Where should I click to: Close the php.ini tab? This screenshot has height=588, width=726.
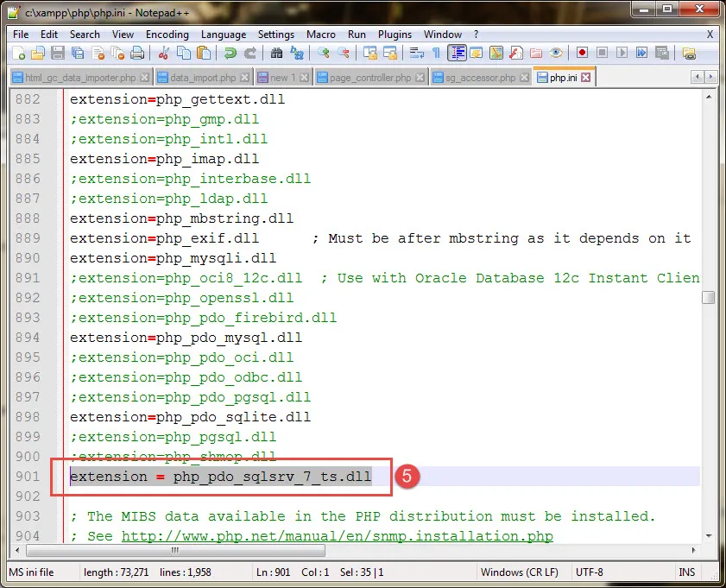(x=585, y=78)
